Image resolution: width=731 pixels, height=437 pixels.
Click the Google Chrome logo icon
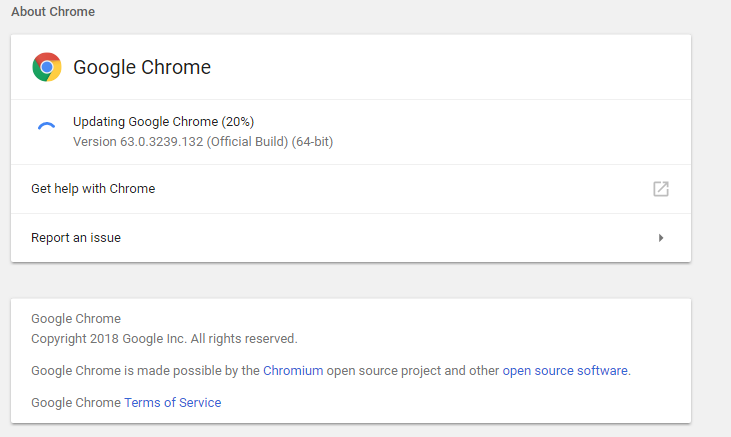pyautogui.click(x=47, y=68)
